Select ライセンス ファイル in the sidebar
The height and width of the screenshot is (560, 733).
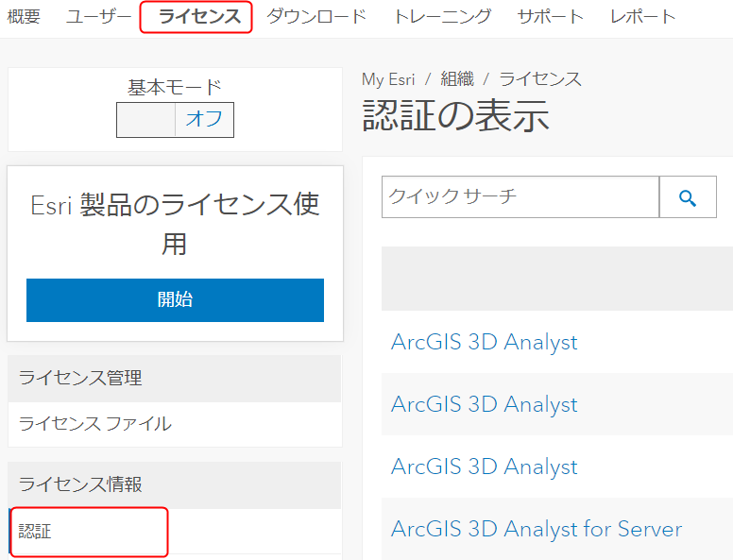[94, 424]
